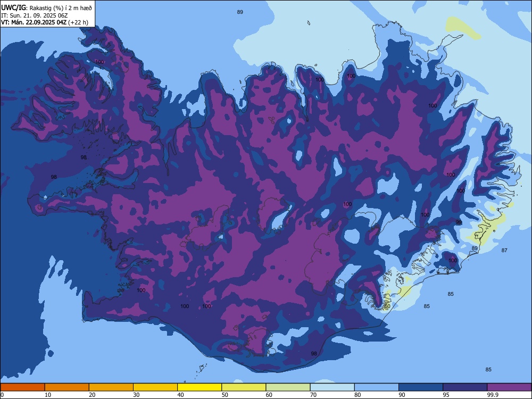Viewport: 532px width, 399px height.
Task: Click the 40-50 bright yellow legend swatch
Action: coord(199,387)
